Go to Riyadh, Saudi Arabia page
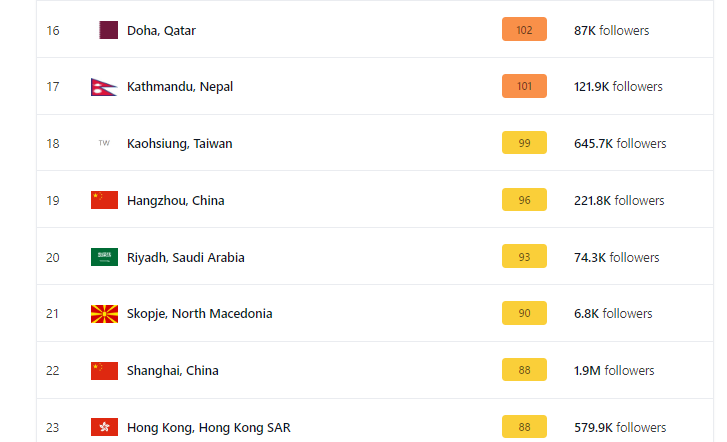The image size is (727, 442). [x=185, y=257]
